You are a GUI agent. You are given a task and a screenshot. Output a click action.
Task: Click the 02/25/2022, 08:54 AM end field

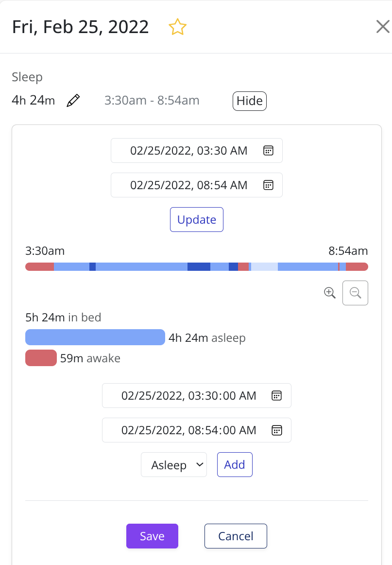(x=188, y=185)
